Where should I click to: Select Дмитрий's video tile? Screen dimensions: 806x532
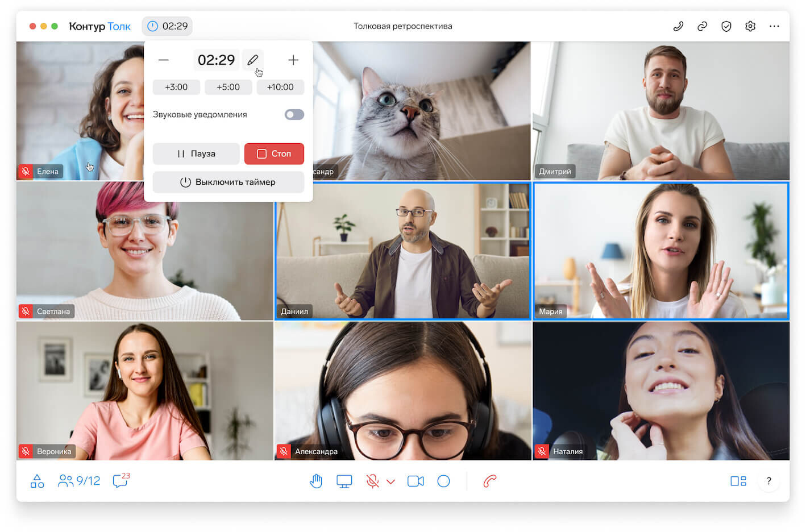click(661, 111)
